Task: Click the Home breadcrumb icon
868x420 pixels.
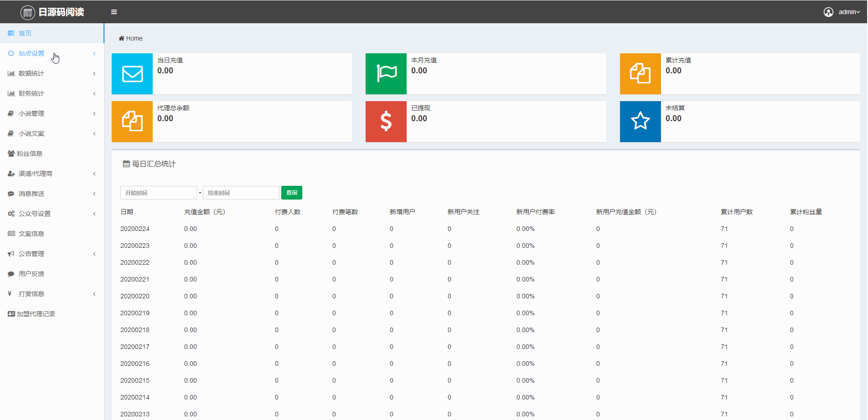Action: 121,38
